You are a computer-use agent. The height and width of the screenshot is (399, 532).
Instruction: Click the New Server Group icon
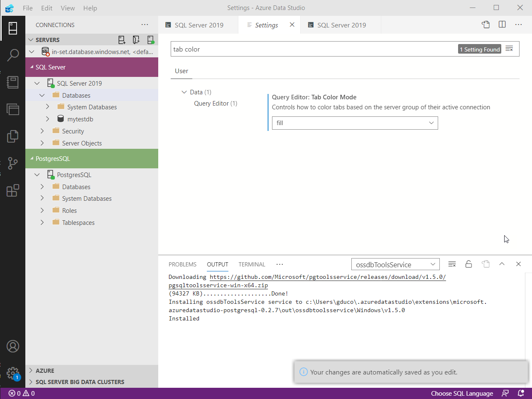(x=136, y=40)
